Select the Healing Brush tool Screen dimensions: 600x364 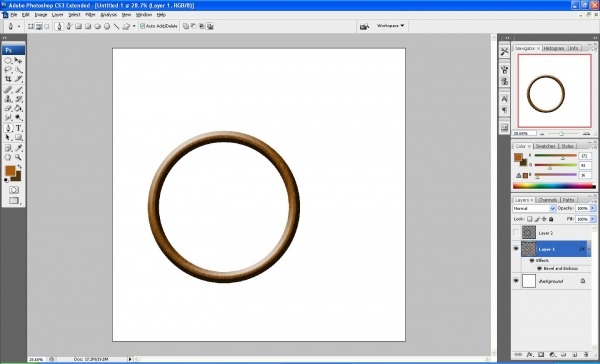pyautogui.click(x=8, y=90)
